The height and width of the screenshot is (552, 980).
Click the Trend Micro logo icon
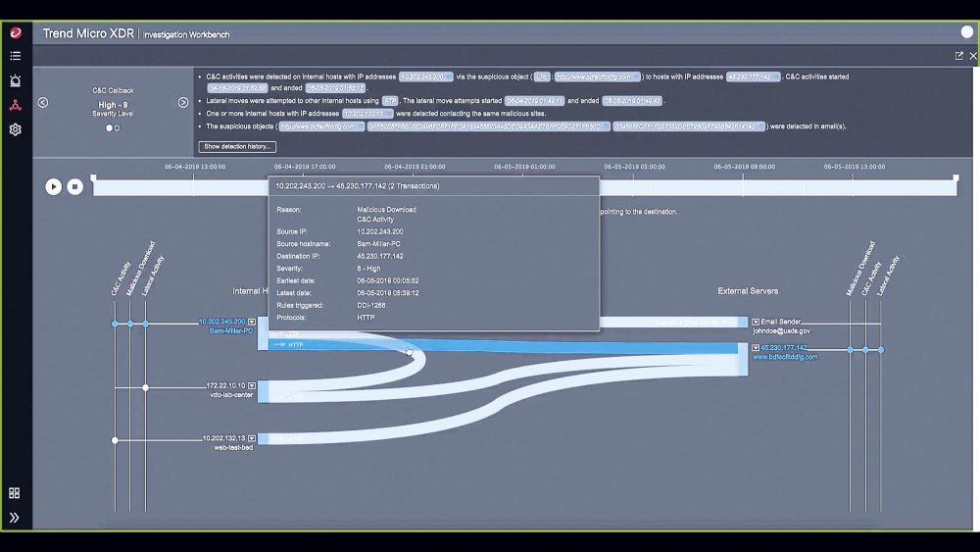(15, 33)
